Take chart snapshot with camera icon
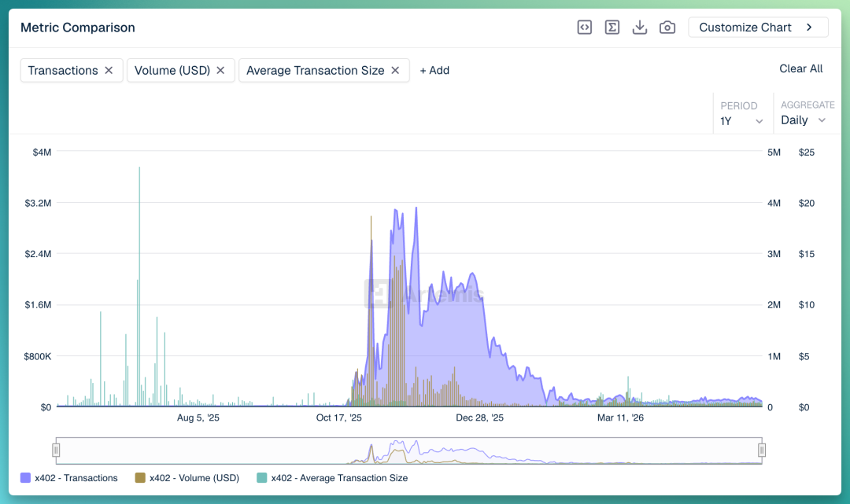850x504 pixels. [x=667, y=27]
